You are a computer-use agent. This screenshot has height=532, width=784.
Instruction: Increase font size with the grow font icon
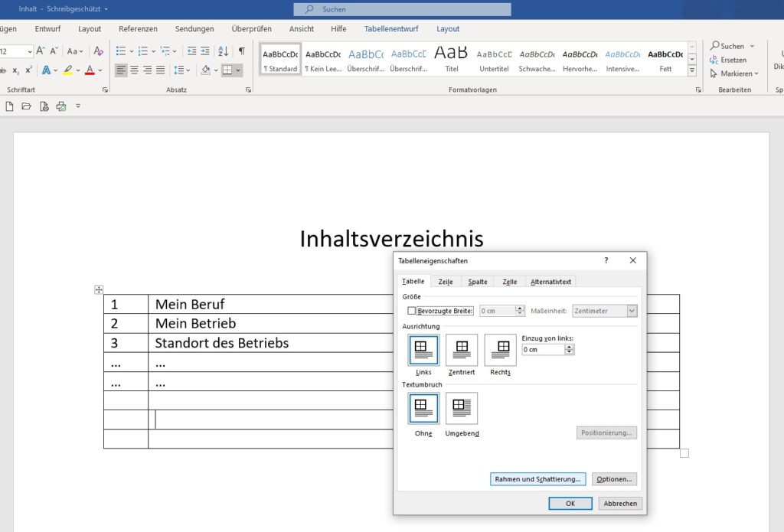41,51
